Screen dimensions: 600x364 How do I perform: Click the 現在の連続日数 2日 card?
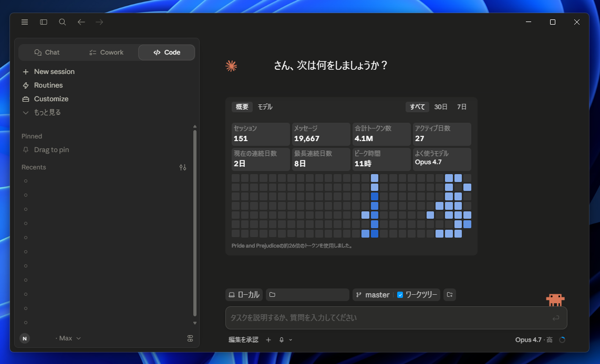(x=261, y=159)
